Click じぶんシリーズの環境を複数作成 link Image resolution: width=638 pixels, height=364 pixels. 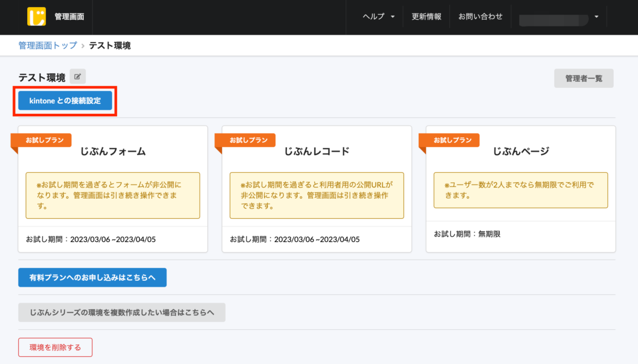coord(121,312)
